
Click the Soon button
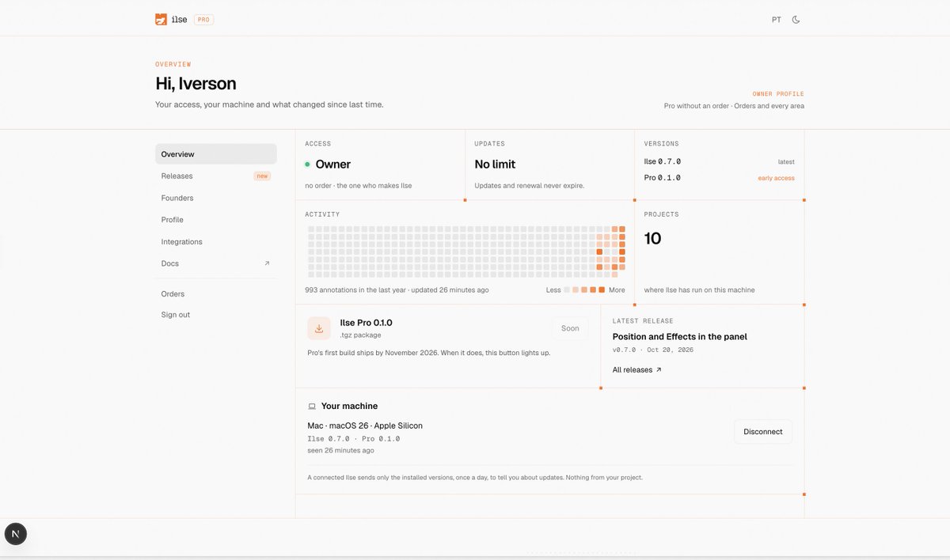[x=570, y=328]
